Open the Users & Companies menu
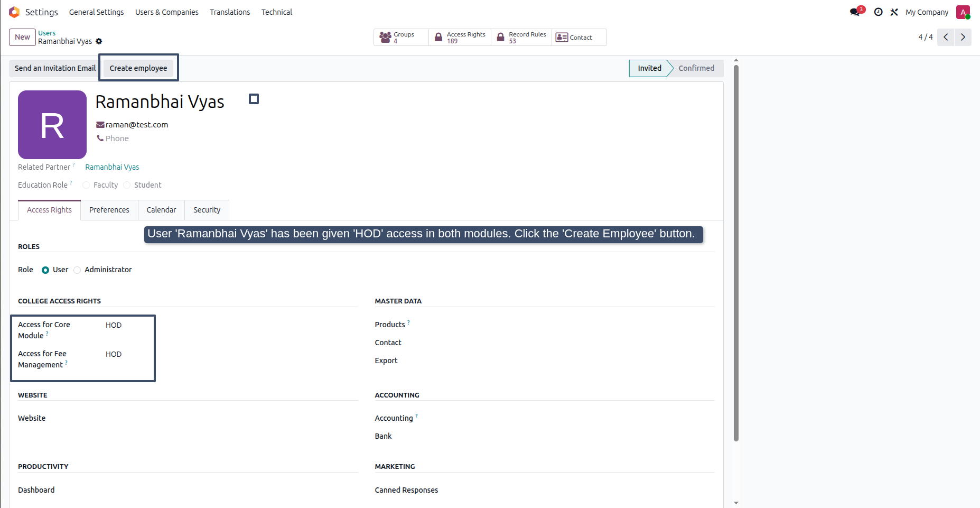The height and width of the screenshot is (508, 980). pyautogui.click(x=167, y=12)
